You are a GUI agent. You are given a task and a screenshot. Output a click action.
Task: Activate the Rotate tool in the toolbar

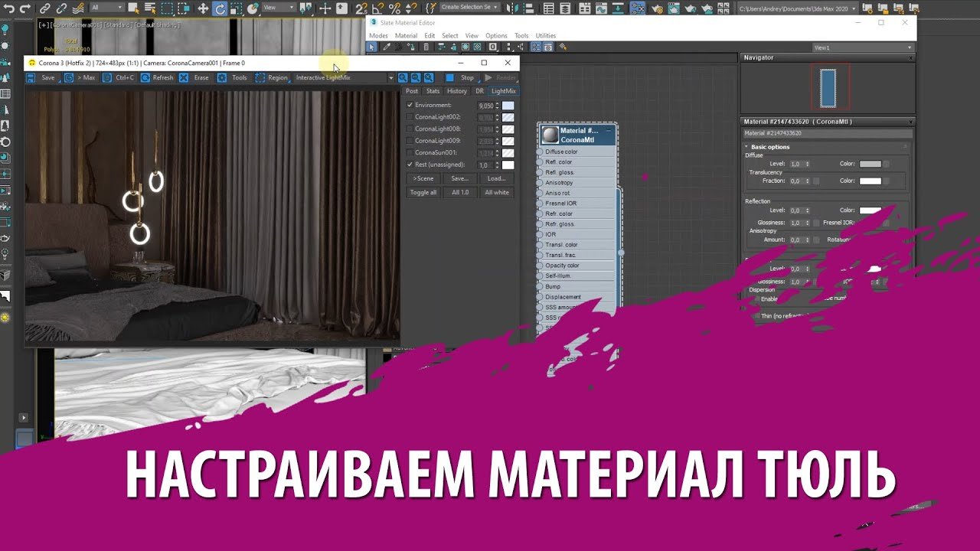220,8
